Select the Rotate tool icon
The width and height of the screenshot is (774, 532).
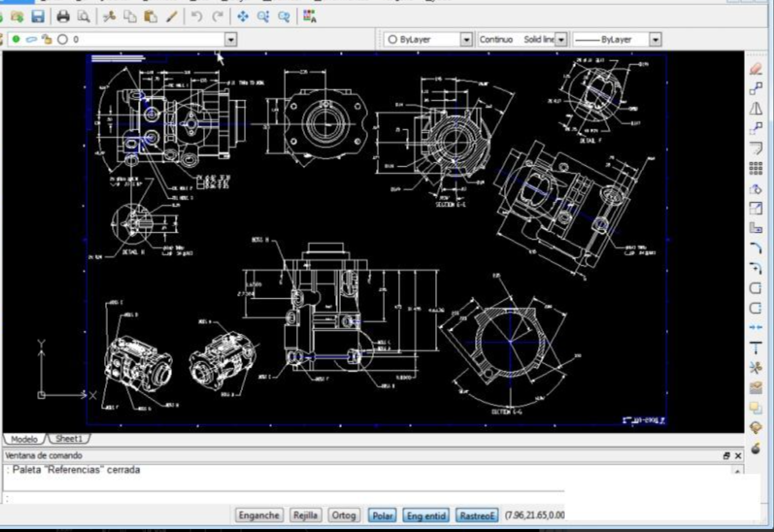(x=756, y=189)
